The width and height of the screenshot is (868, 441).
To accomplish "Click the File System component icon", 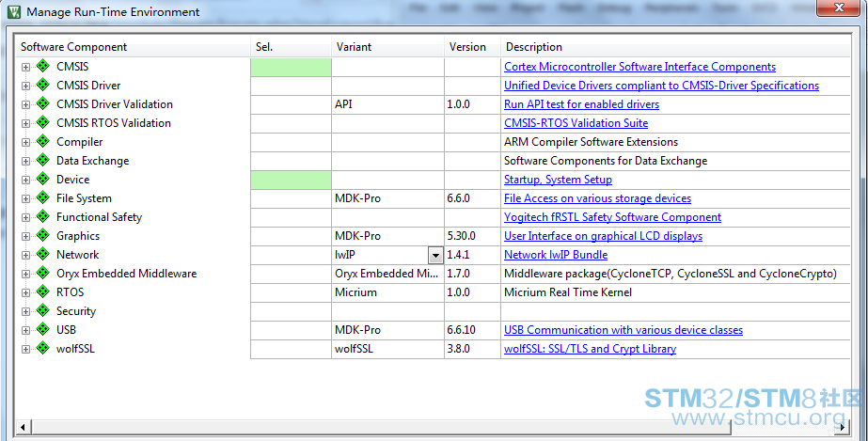I will (x=42, y=198).
